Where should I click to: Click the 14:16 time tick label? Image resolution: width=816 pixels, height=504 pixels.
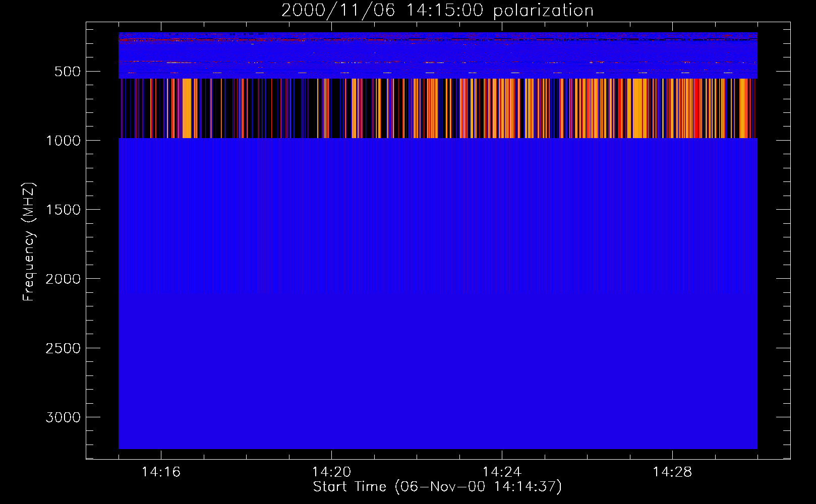[x=161, y=472]
